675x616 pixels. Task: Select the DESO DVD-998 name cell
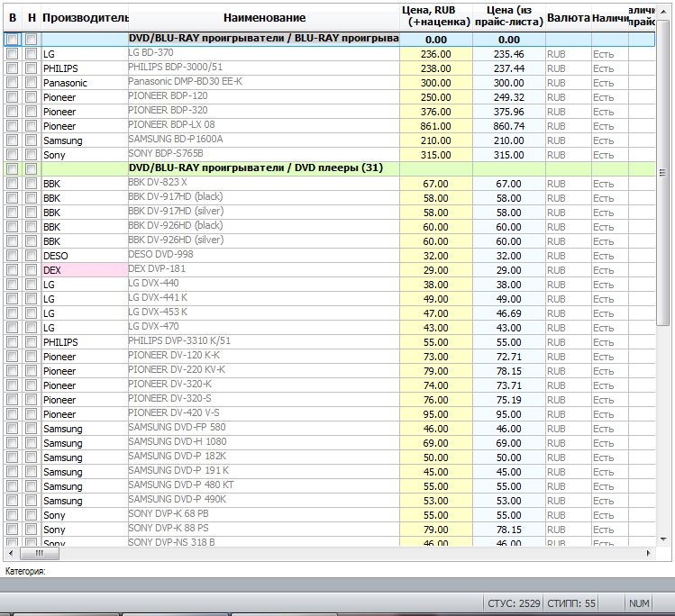pos(264,256)
